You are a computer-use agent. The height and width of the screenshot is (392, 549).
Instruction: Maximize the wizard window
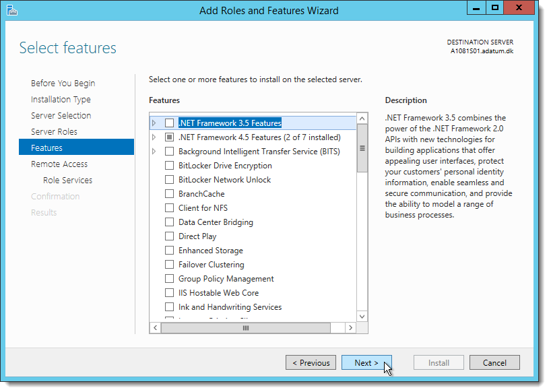point(494,8)
